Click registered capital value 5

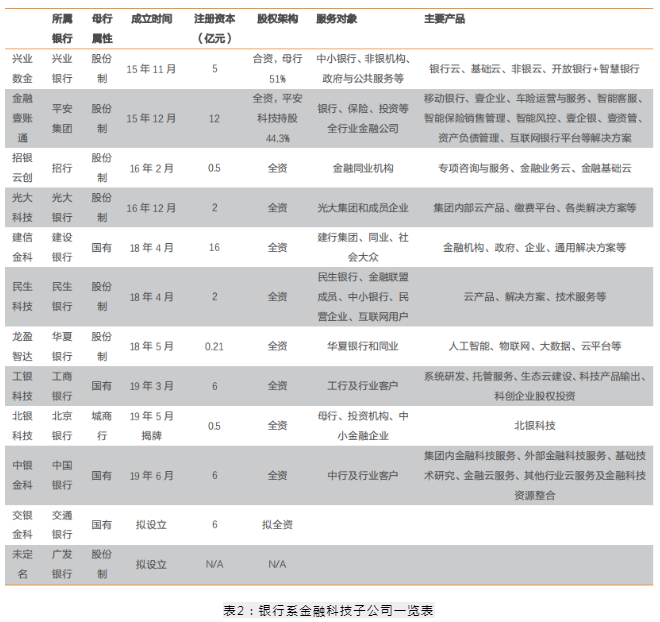(215, 69)
